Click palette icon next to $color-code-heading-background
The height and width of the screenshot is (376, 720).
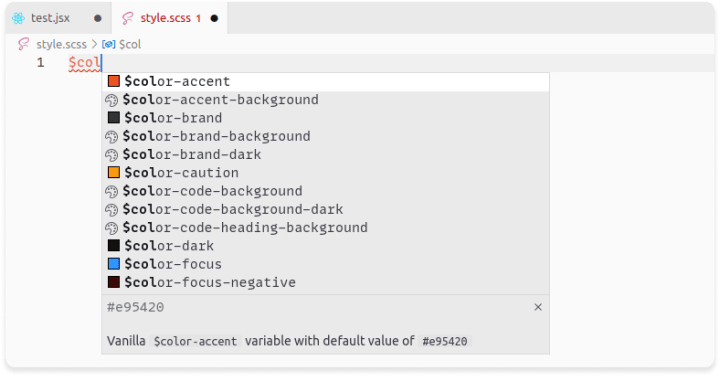click(x=112, y=228)
